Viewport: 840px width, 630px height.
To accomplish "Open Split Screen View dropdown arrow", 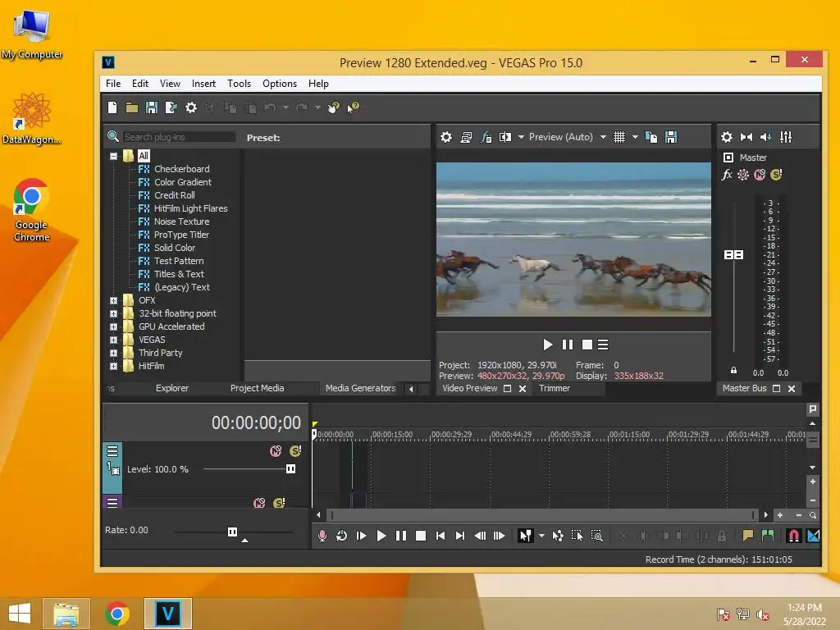I will click(x=521, y=137).
